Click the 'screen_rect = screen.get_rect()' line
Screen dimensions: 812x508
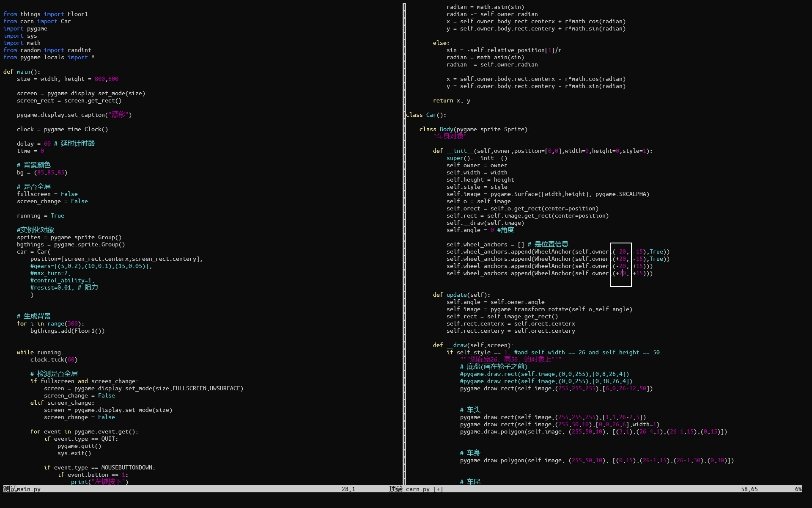coord(69,100)
